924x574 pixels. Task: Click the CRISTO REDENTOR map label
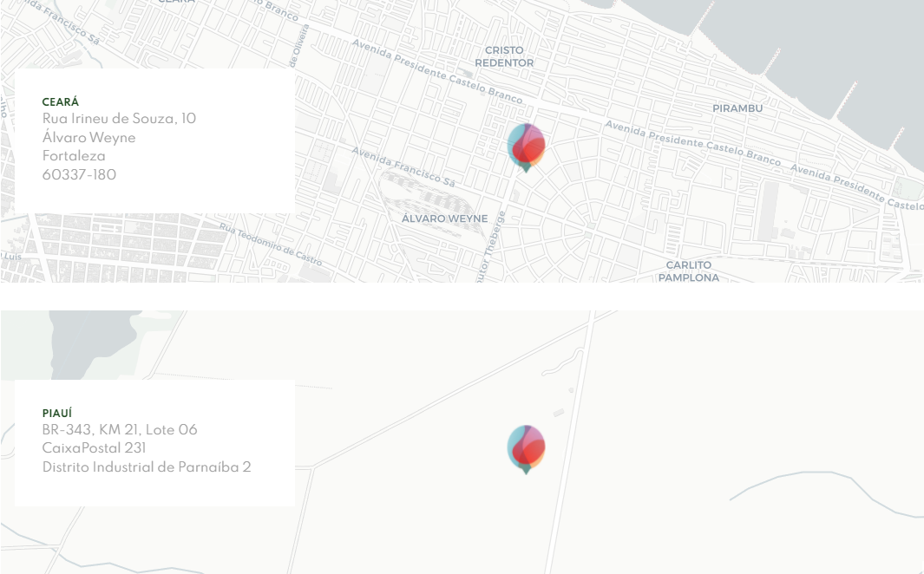[x=504, y=56]
